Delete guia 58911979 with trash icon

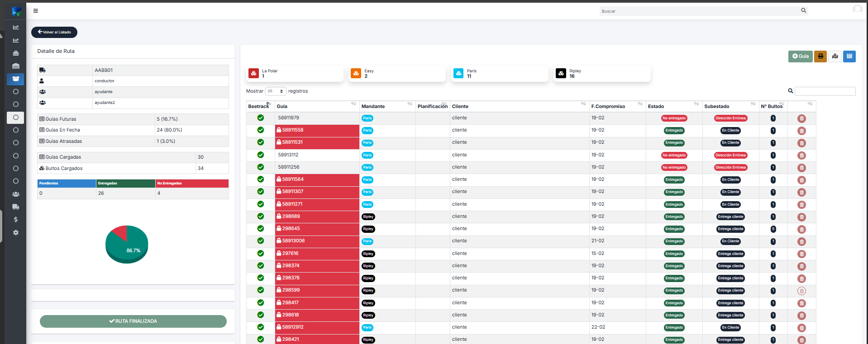click(801, 118)
